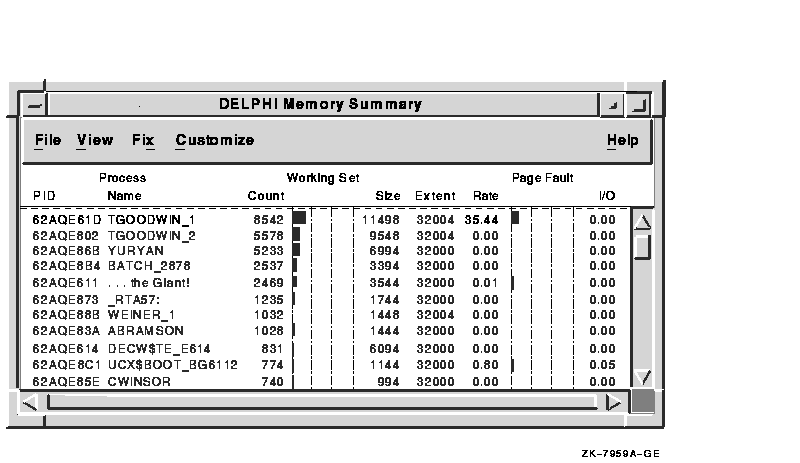Viewport: 800px width, 463px height.
Task: Click the horizontal scrollbar right arrow
Action: coord(613,403)
